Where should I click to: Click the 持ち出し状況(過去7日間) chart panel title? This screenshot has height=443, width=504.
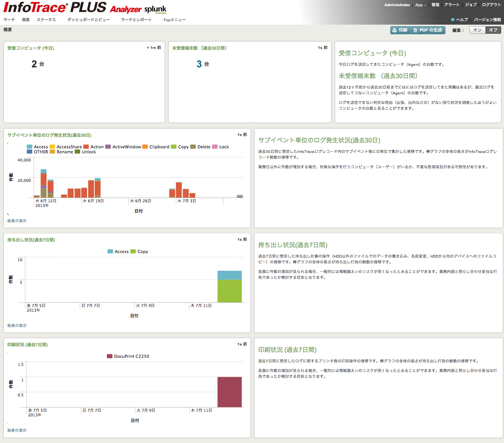31,240
